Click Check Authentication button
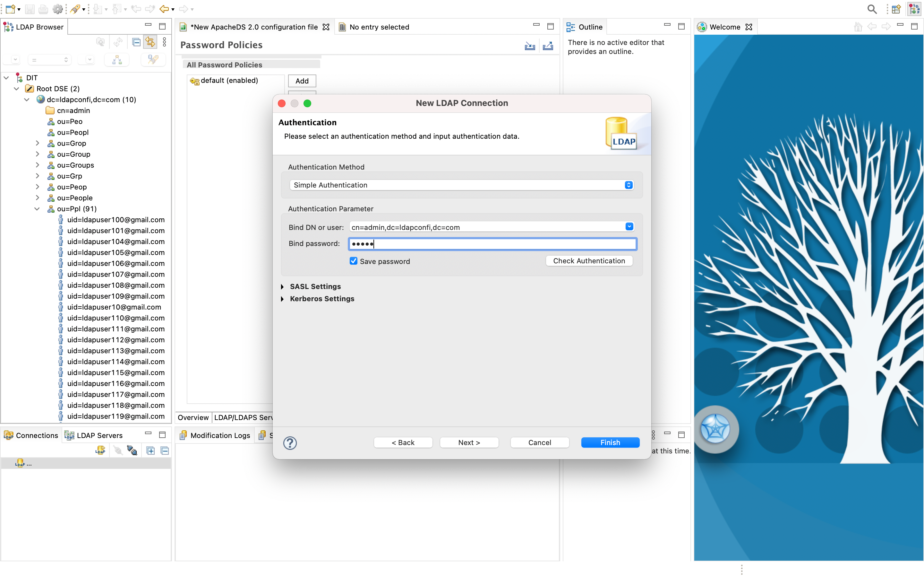Viewport: 924px width, 578px height. click(x=589, y=261)
